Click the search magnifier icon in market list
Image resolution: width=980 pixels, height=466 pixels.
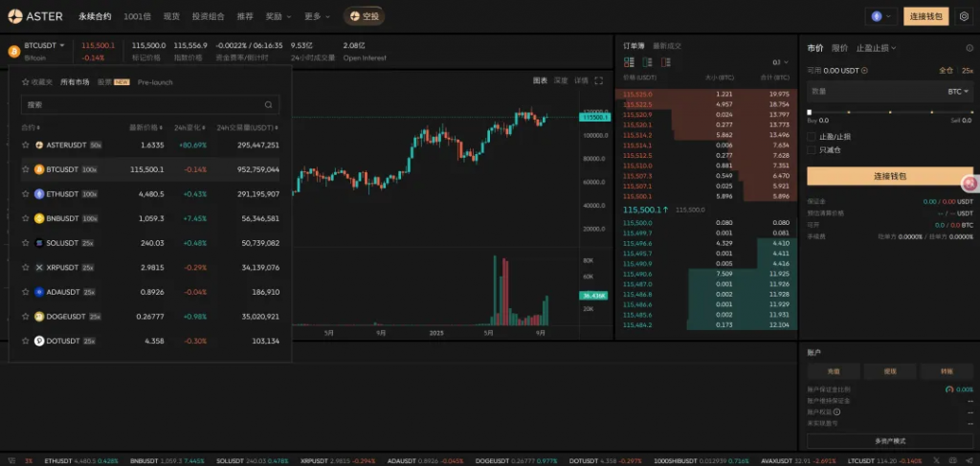[268, 105]
